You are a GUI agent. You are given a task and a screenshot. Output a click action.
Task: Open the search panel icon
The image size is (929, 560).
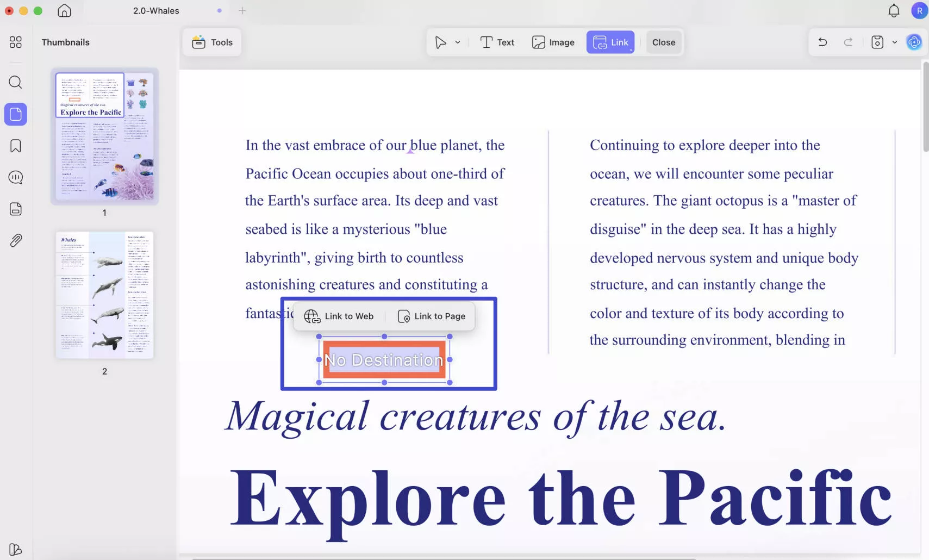16,82
